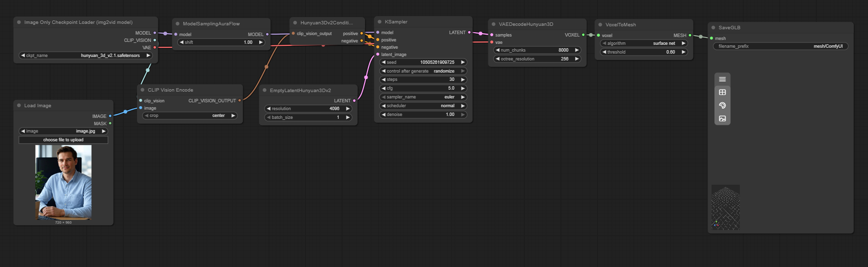The width and height of the screenshot is (868, 267).
Task: Click the palette icon in SaveGLB viewer
Action: [722, 106]
